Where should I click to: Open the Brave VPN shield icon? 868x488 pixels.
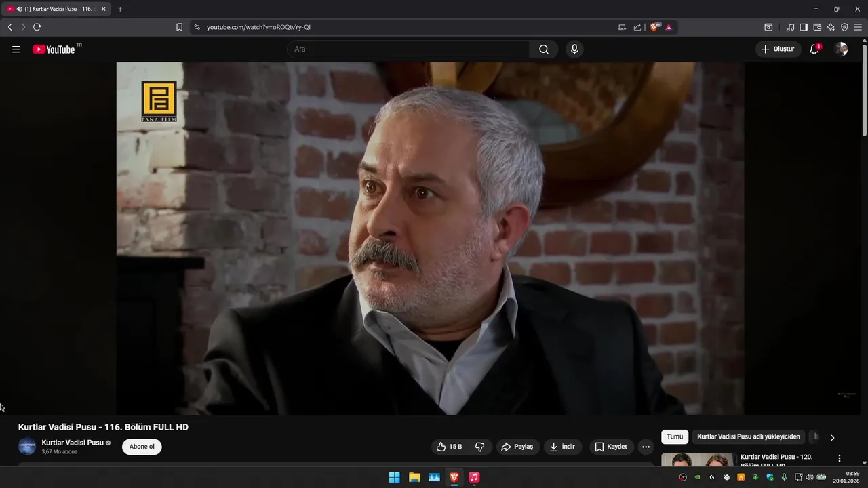click(x=844, y=27)
